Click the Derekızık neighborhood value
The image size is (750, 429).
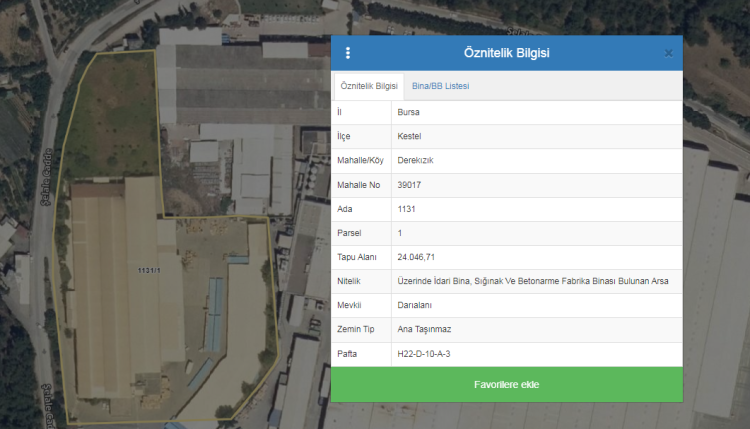415,160
